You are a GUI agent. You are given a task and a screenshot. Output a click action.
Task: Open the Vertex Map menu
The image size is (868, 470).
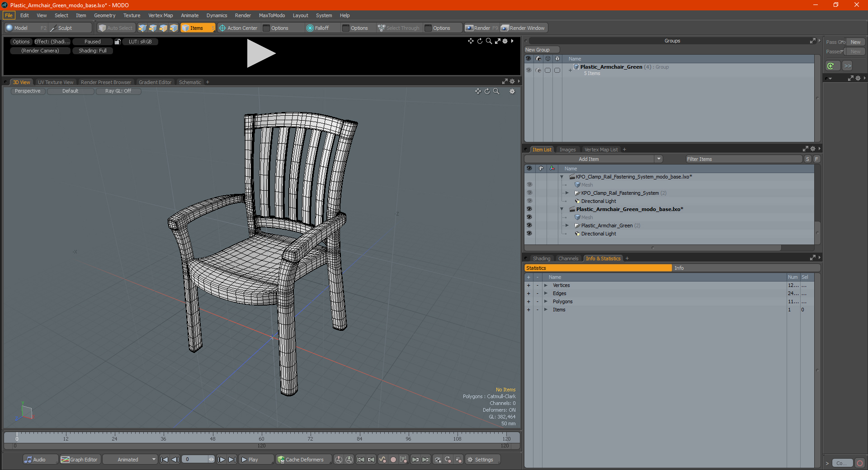tap(160, 15)
